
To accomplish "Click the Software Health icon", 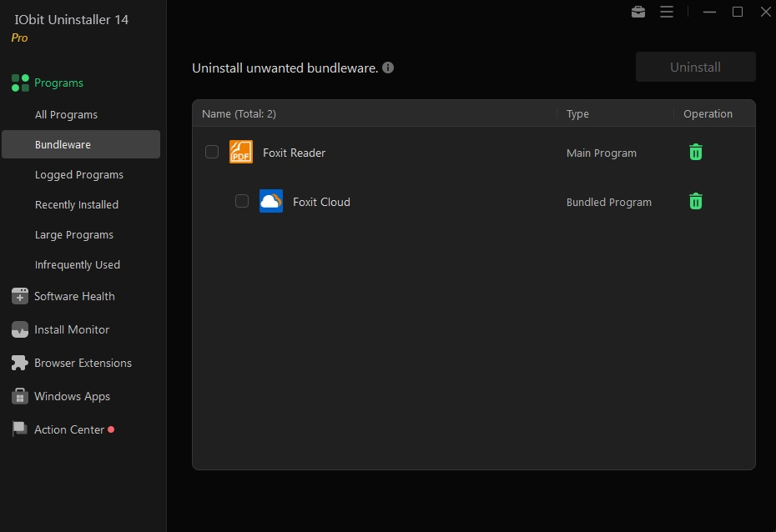I will coord(20,296).
